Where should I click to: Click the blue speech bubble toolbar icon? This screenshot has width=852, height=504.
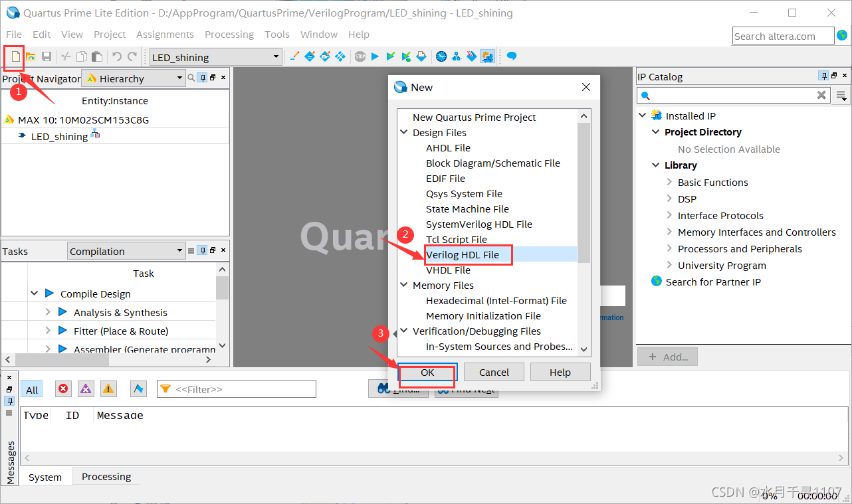512,56
